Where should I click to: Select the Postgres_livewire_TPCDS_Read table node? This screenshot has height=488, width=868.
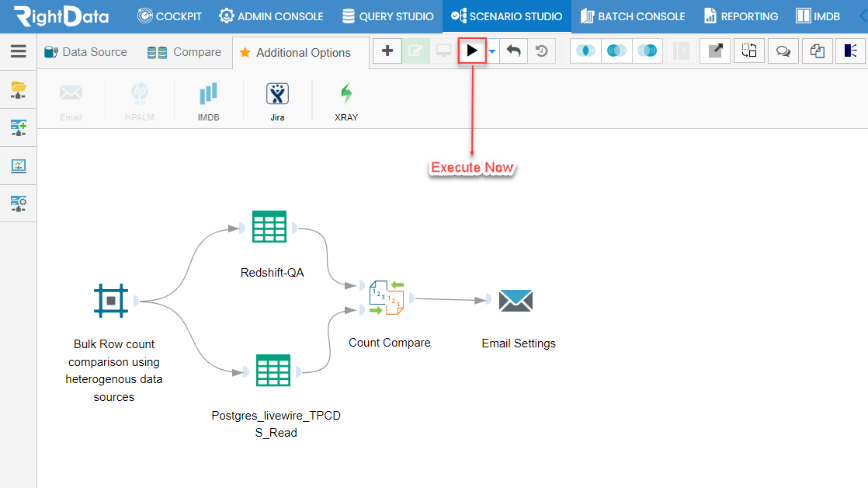tap(273, 370)
